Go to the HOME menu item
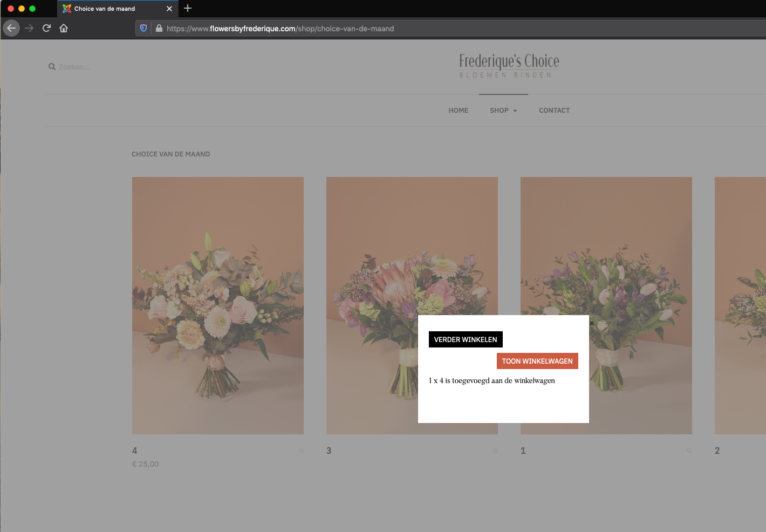Viewport: 766px width, 532px height. pyautogui.click(x=458, y=111)
